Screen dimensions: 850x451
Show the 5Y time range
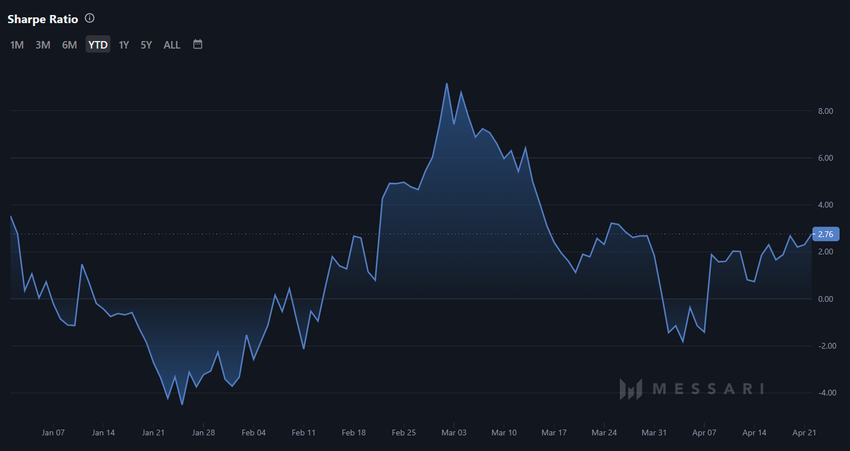click(x=146, y=45)
